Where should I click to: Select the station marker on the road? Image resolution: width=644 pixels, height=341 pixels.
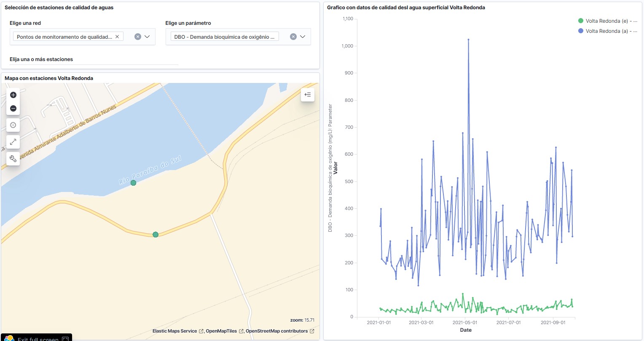pos(156,234)
